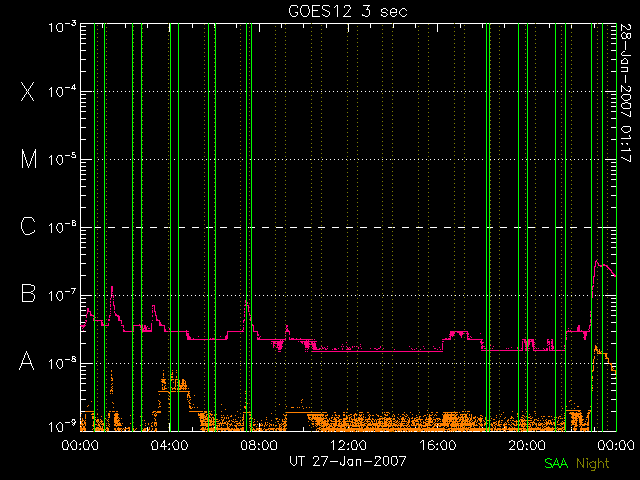Click the 28-Jan-2007 01:17 timestamp
Image resolution: width=640 pixels, height=480 pixels.
626,93
